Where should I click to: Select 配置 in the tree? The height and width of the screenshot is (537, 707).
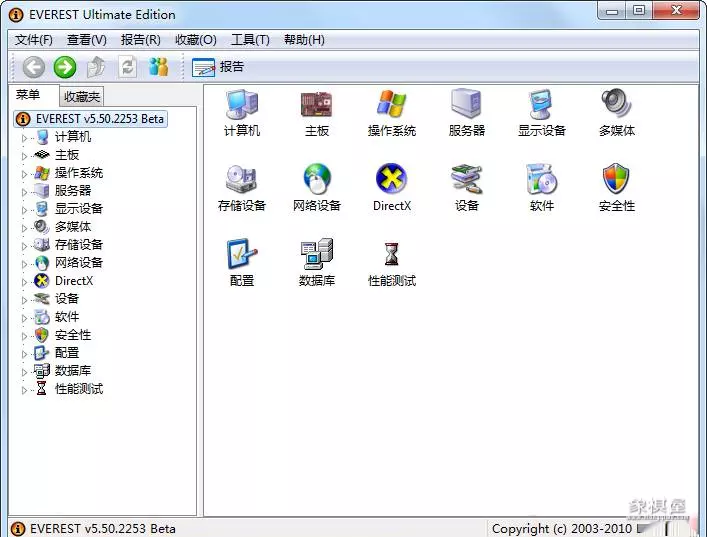67,353
